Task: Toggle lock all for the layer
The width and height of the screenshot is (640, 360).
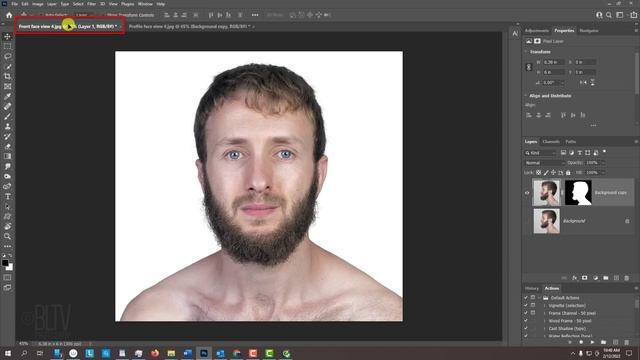Action: point(568,173)
